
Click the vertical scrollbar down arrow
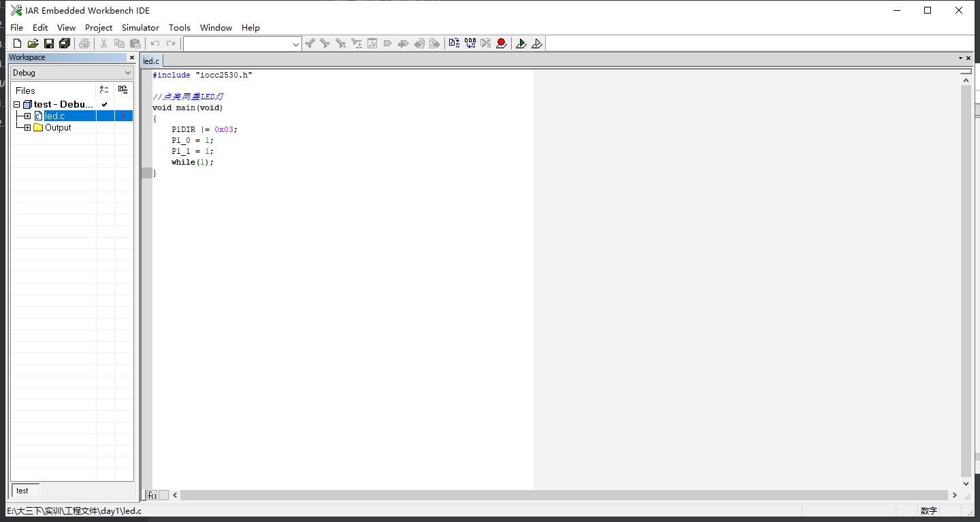point(966,483)
